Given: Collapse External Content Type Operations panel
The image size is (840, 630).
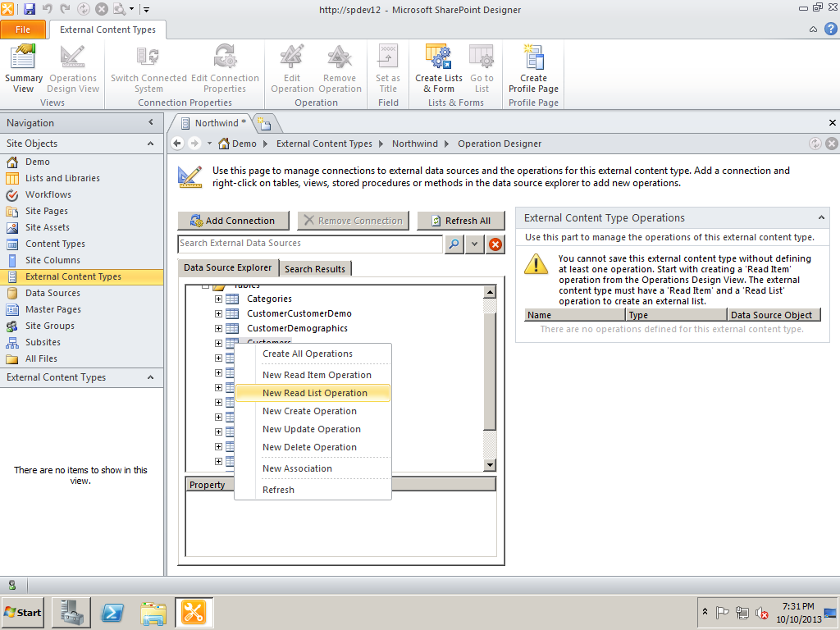Looking at the screenshot, I should pyautogui.click(x=820, y=217).
